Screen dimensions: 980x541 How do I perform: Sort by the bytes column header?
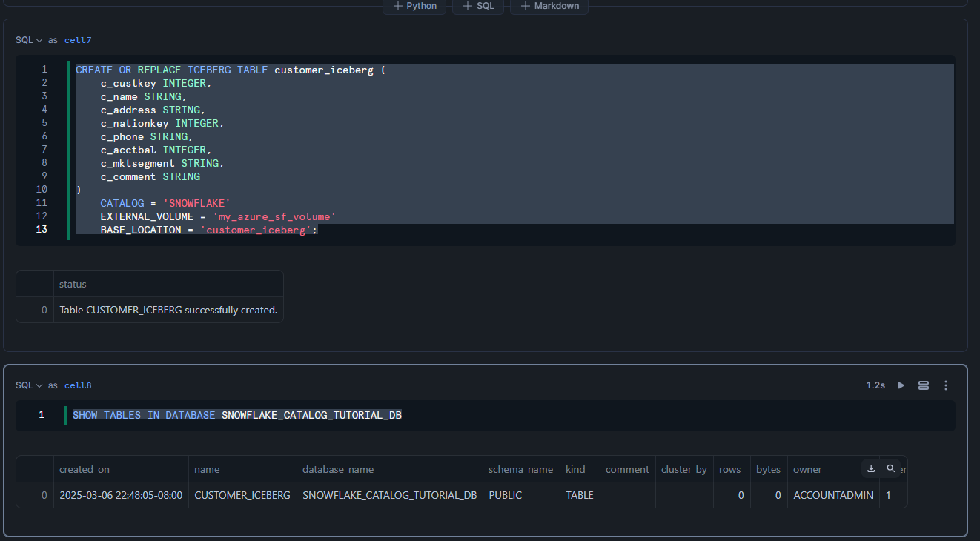click(769, 469)
